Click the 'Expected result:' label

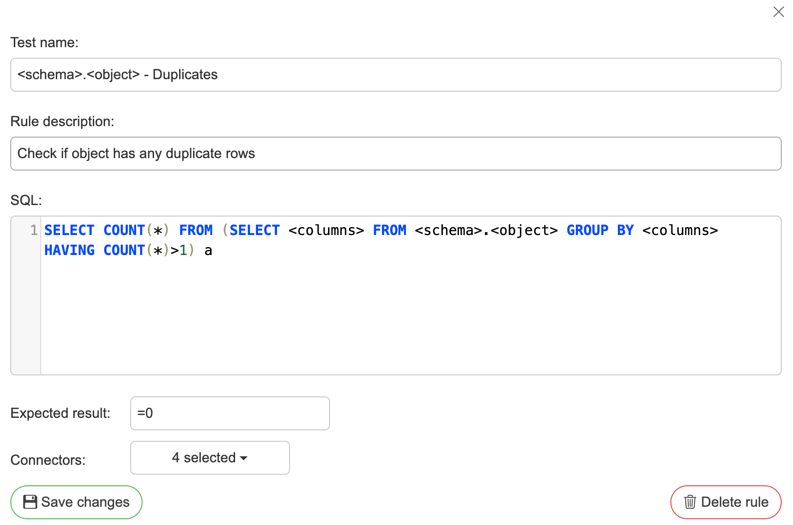pos(60,413)
